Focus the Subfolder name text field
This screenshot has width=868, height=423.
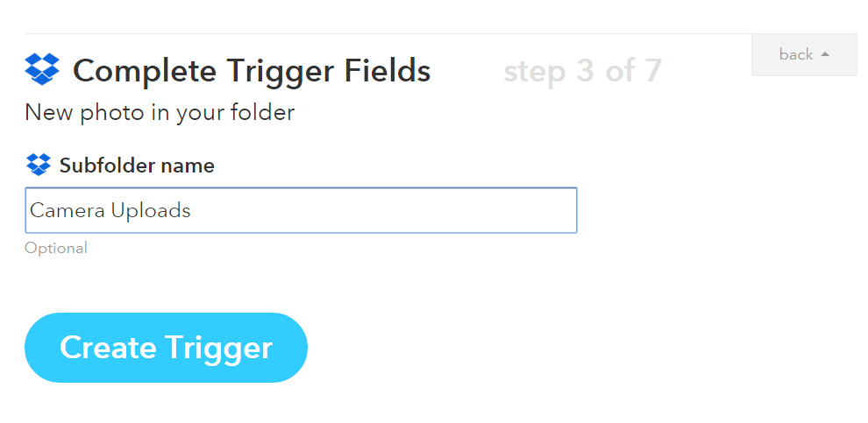(x=301, y=210)
